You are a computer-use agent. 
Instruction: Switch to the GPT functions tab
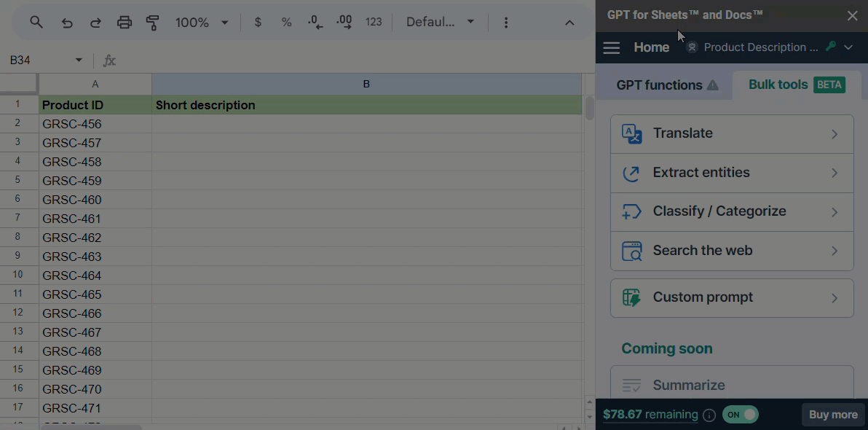coord(666,85)
